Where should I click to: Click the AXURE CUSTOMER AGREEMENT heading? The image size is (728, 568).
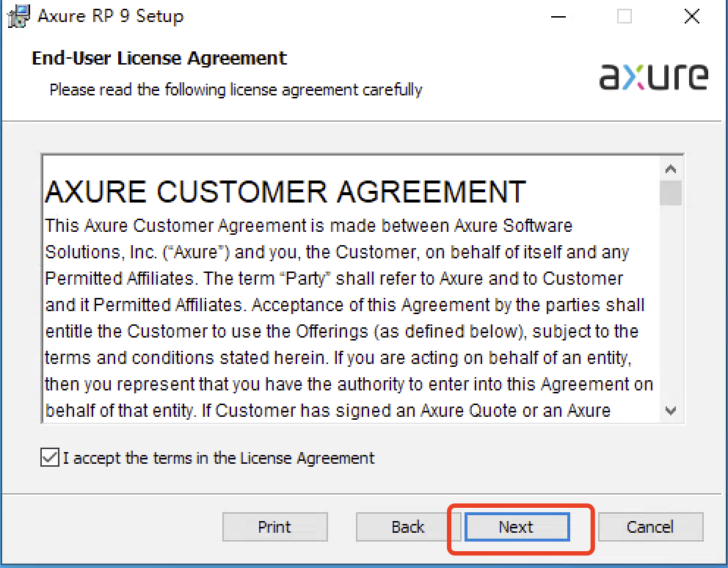click(x=285, y=192)
